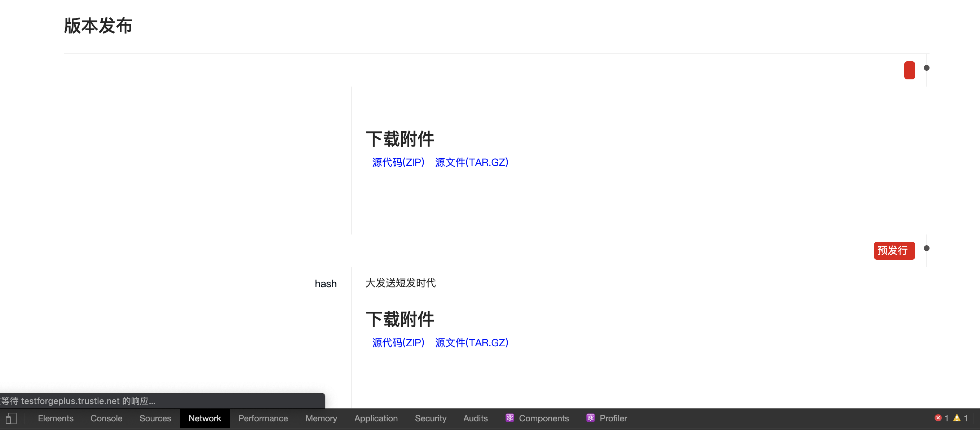
Task: Click the status bar waiting for testforgeplus.trustie.net
Action: coord(163,401)
